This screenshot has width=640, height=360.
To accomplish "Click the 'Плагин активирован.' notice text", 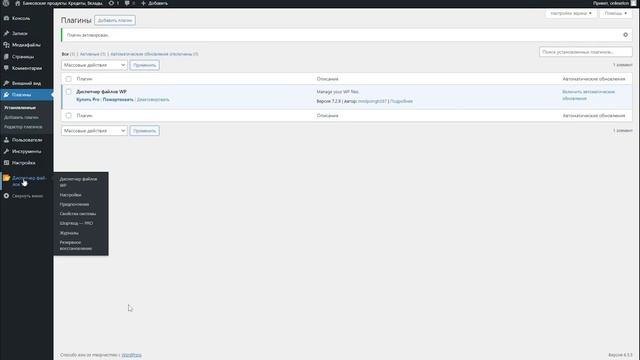I will tap(88, 36).
